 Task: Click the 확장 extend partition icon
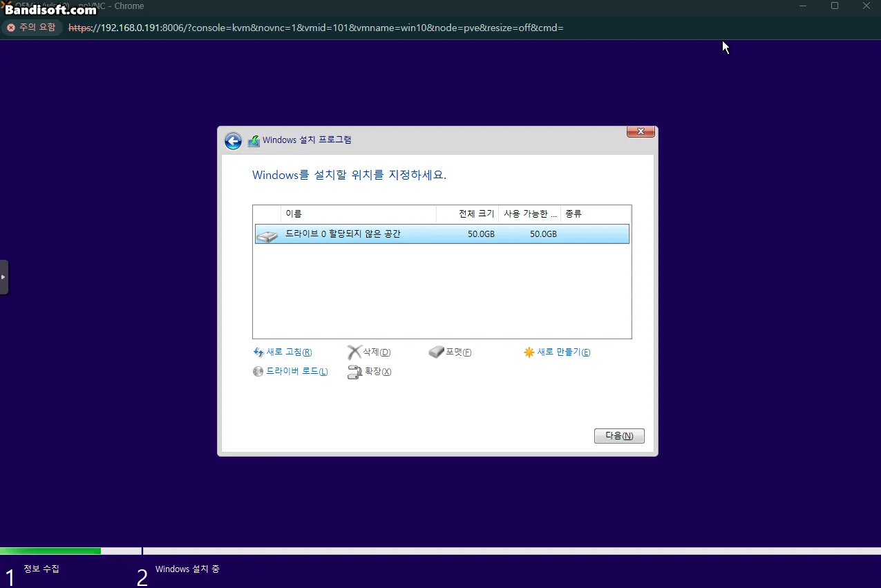coord(354,372)
